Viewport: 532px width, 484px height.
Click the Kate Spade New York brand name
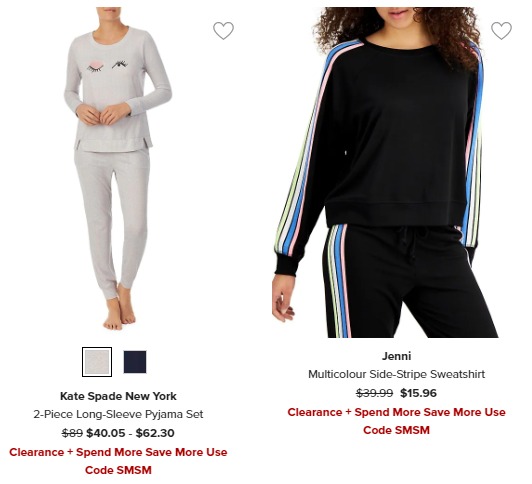[x=118, y=396]
